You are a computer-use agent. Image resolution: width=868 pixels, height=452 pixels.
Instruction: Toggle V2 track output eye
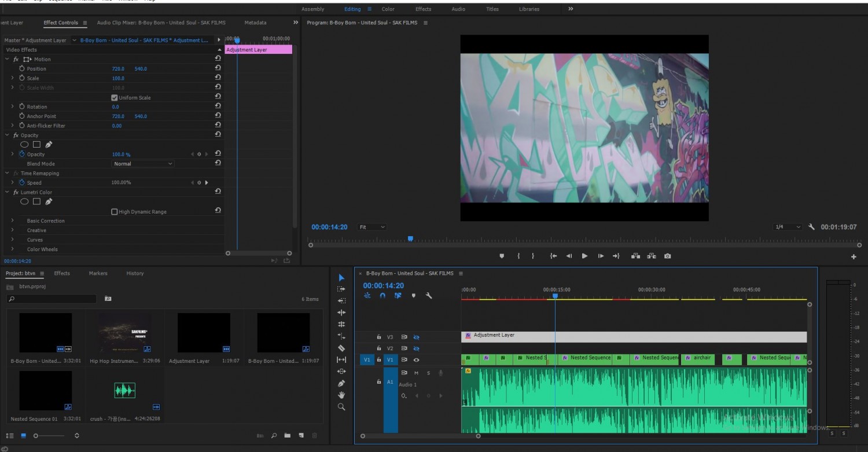point(416,348)
